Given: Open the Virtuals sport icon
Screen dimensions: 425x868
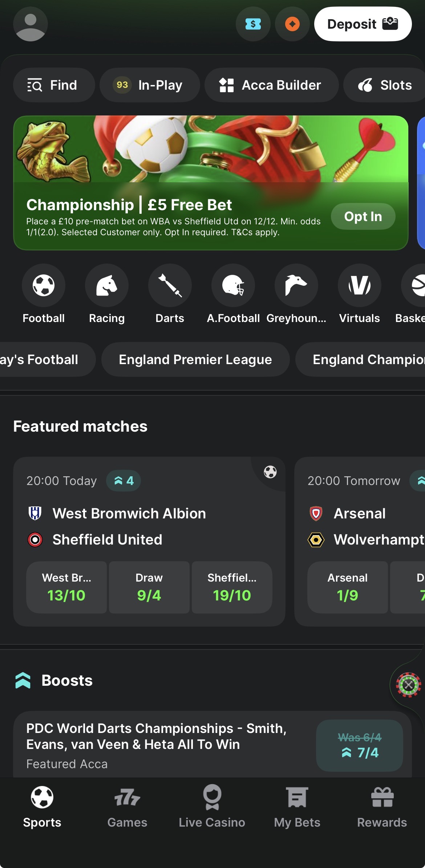Looking at the screenshot, I should (x=360, y=286).
